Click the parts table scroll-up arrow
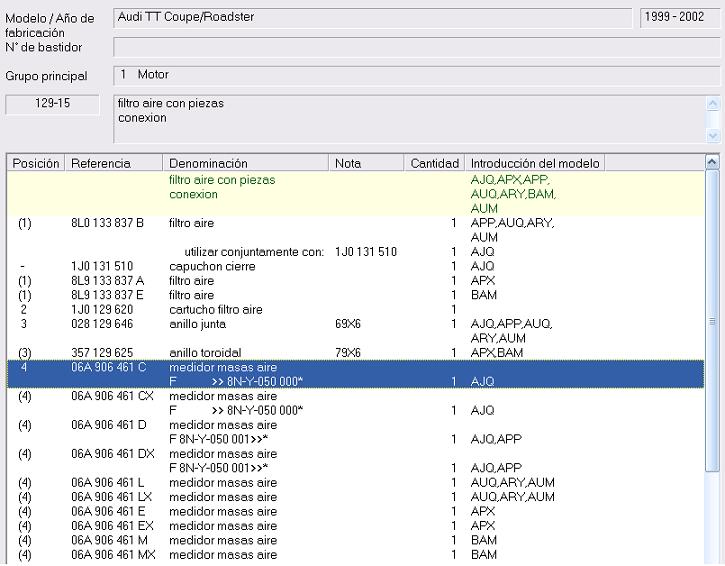 pyautogui.click(x=712, y=162)
